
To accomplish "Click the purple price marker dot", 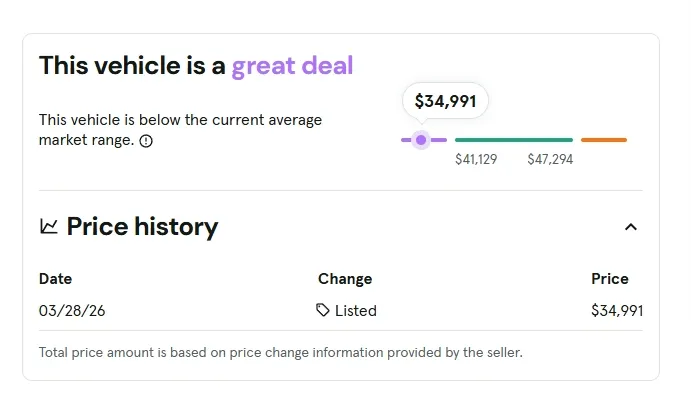I will pos(421,140).
